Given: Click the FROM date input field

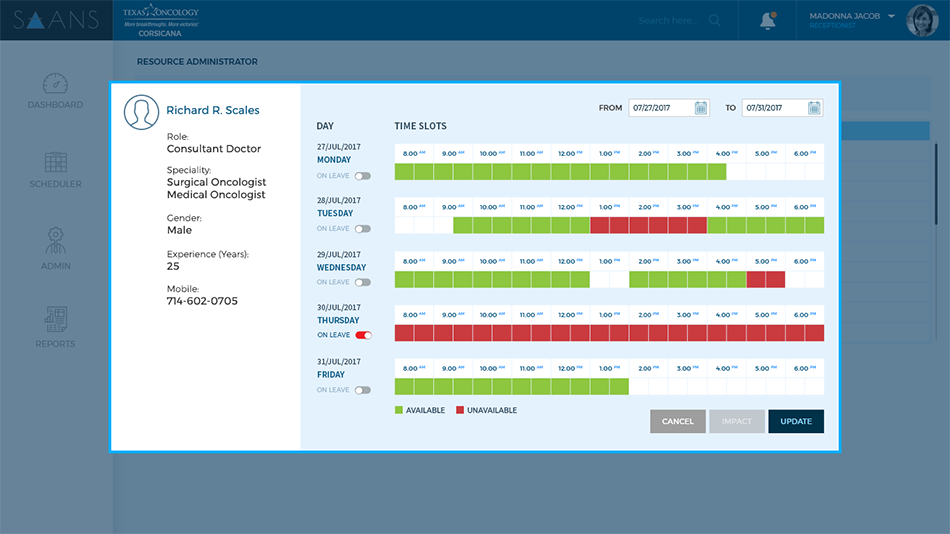Looking at the screenshot, I should pyautogui.click(x=660, y=108).
